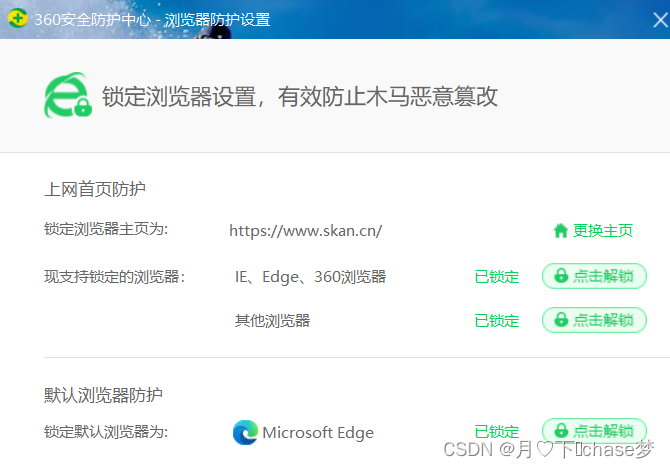Screen dimensions: 670x468
Task: Close the browser protection settings window
Action: pyautogui.click(x=661, y=20)
